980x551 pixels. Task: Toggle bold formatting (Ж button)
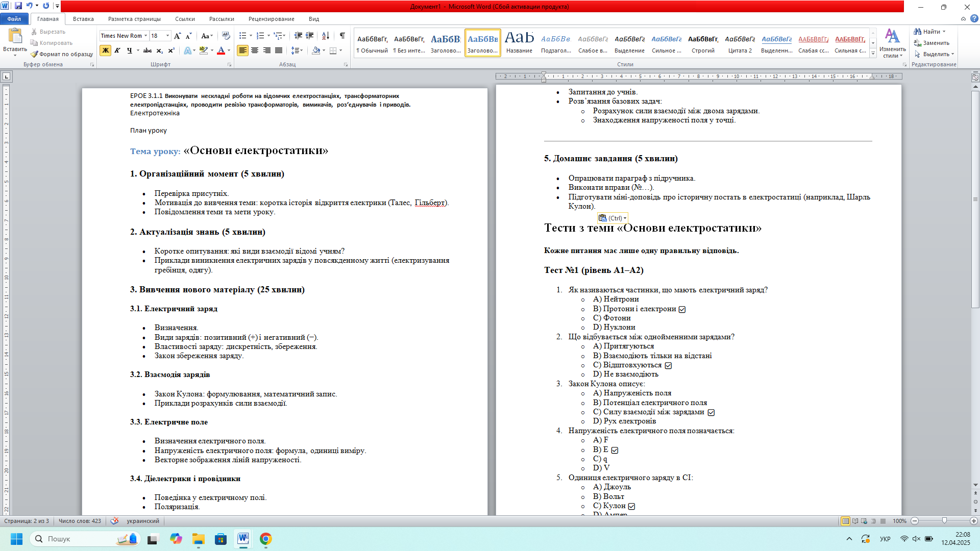pos(106,51)
